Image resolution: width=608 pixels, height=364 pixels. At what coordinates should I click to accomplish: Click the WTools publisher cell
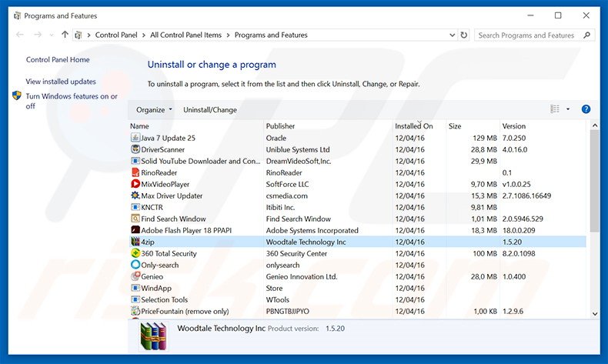pyautogui.click(x=278, y=299)
